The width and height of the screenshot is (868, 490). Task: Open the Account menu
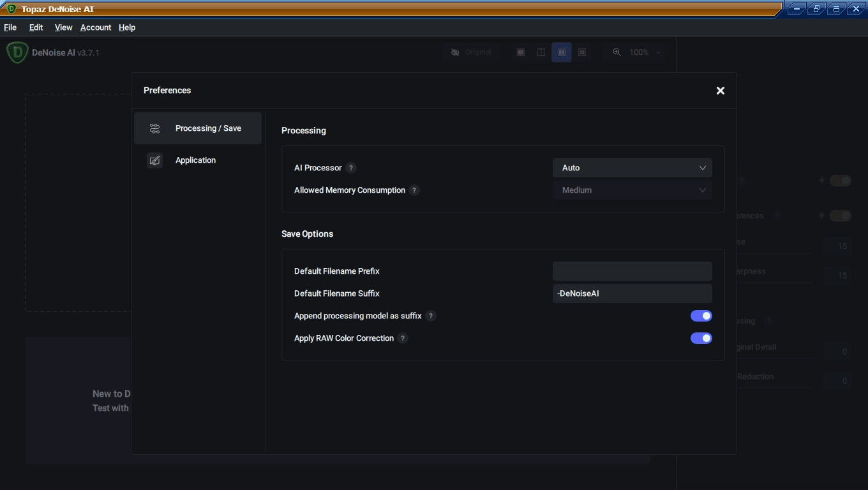[x=96, y=27]
